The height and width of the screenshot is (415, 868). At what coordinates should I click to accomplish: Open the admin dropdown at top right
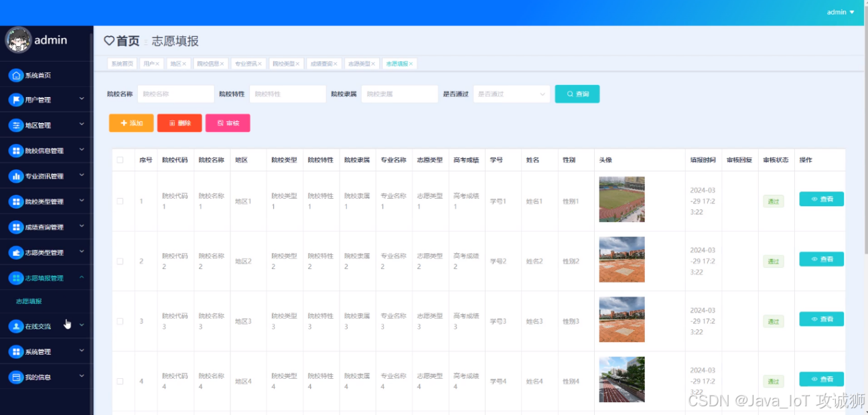coord(841,12)
